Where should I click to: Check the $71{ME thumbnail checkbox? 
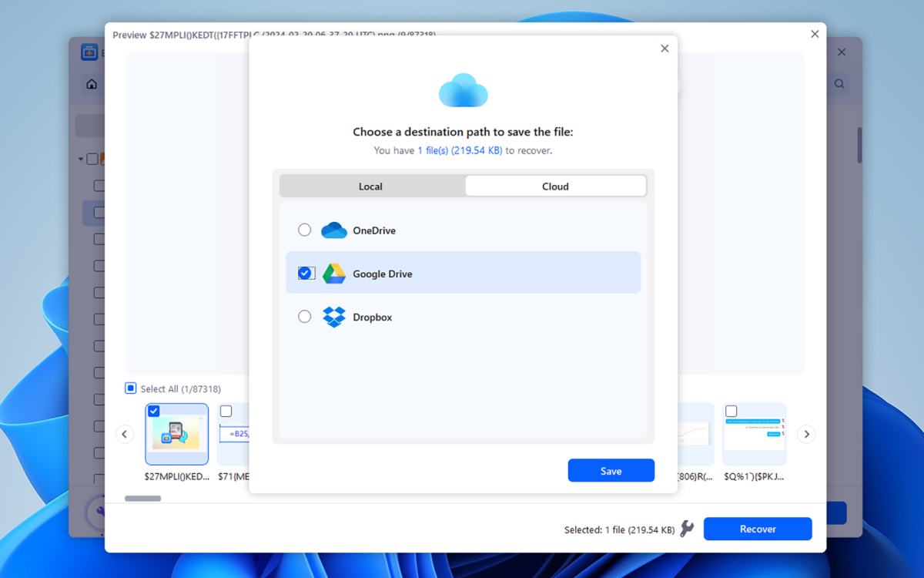coord(226,412)
